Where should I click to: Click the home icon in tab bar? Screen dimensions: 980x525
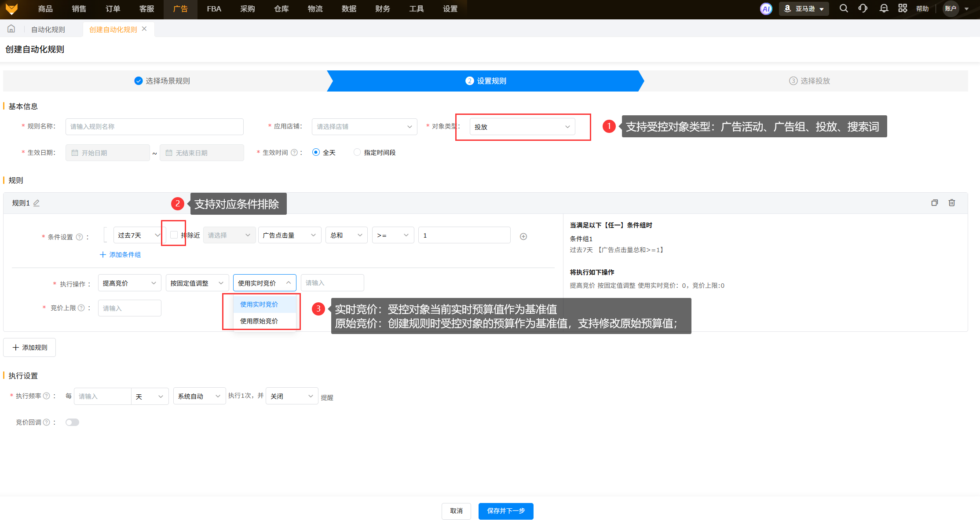11,29
